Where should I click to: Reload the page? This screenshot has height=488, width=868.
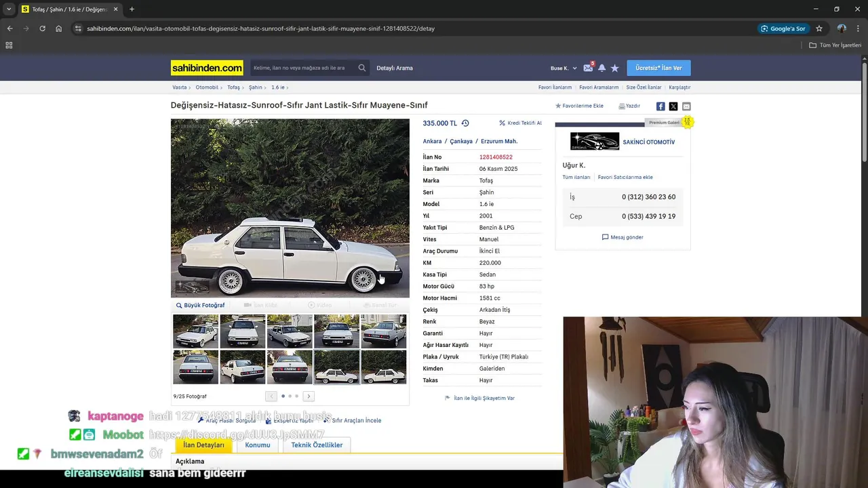(42, 28)
